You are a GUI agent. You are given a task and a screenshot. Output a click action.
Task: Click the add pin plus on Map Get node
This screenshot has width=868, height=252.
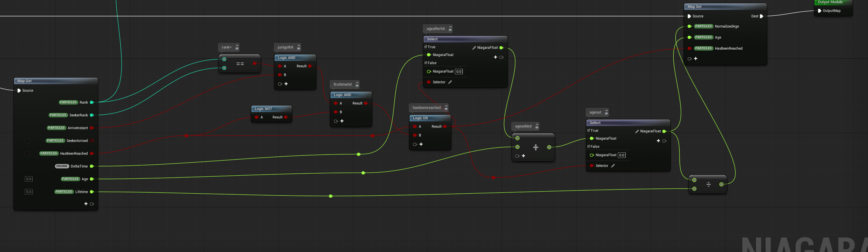86,204
